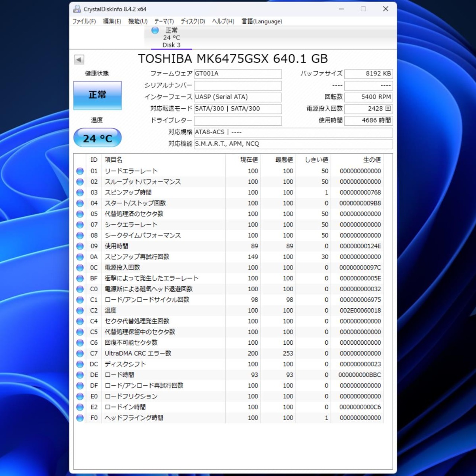The height and width of the screenshot is (476, 476).
Task: Click status orb for ID 08 row
Action: tap(80, 235)
